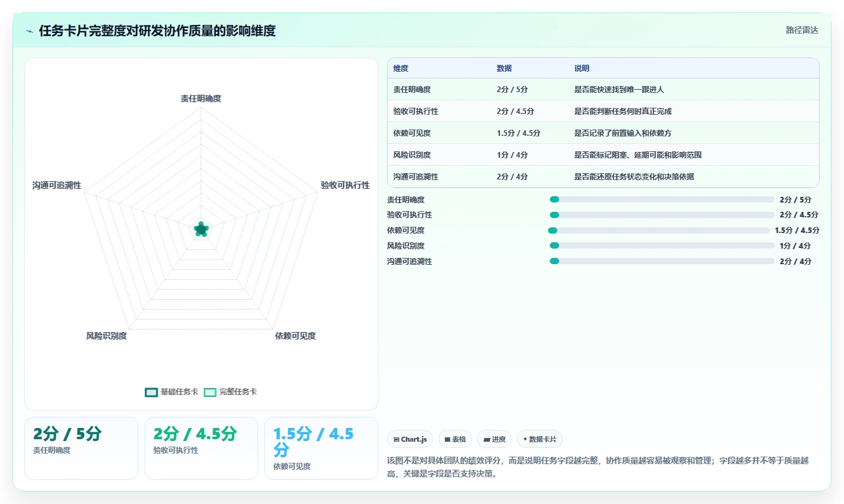Click the 验收可执行性 progress bar

click(x=662, y=215)
